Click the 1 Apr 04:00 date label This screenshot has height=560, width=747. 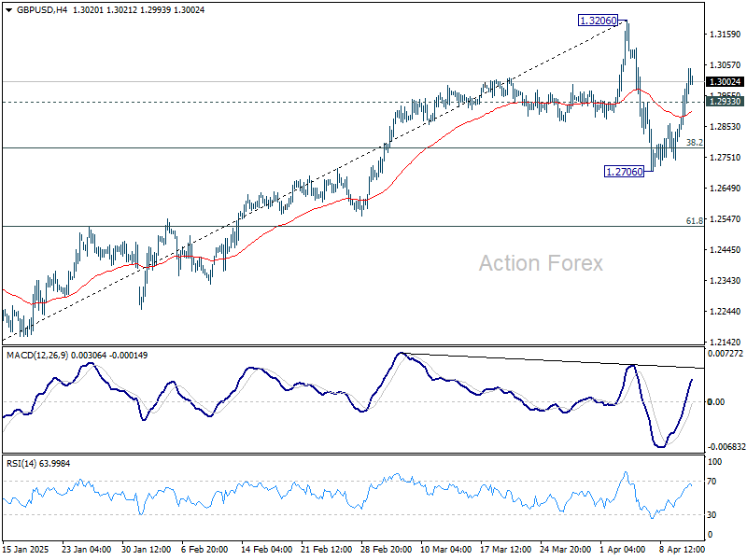point(623,550)
